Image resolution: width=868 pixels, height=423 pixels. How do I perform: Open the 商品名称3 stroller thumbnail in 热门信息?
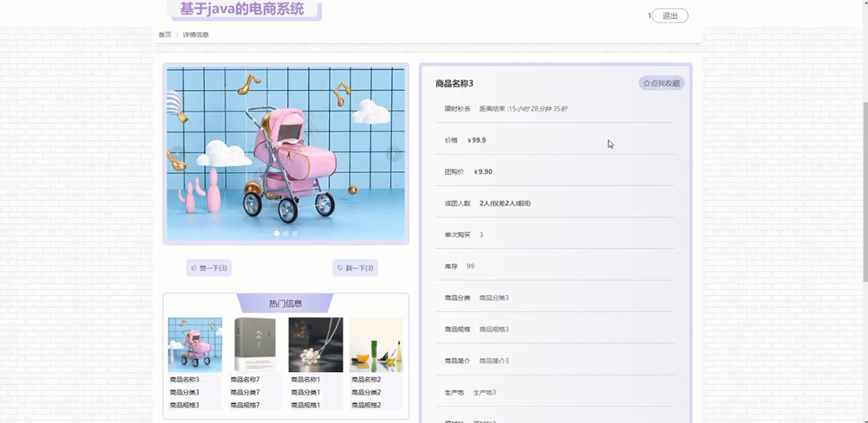click(195, 344)
